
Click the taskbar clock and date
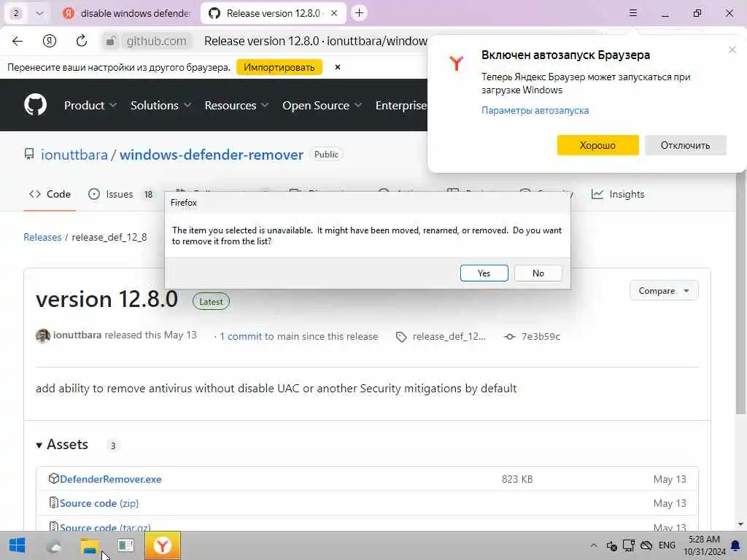(704, 545)
